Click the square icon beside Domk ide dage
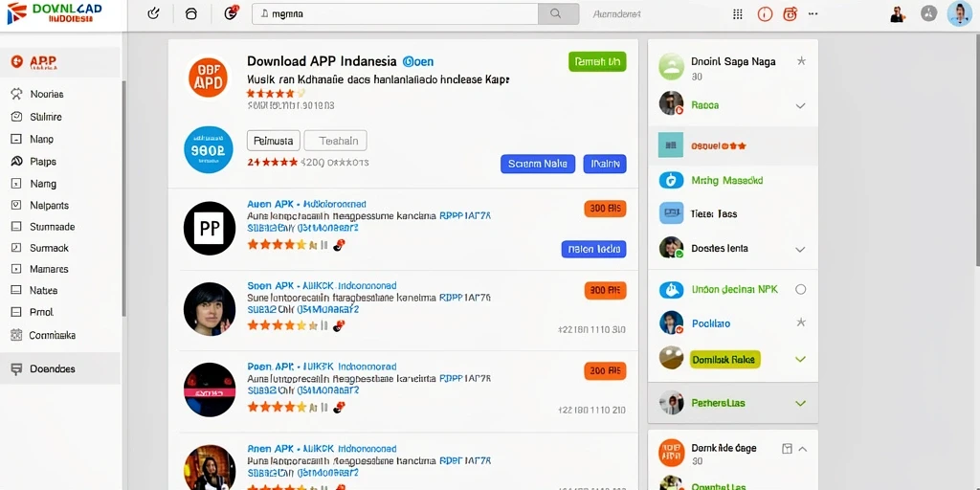 click(787, 449)
